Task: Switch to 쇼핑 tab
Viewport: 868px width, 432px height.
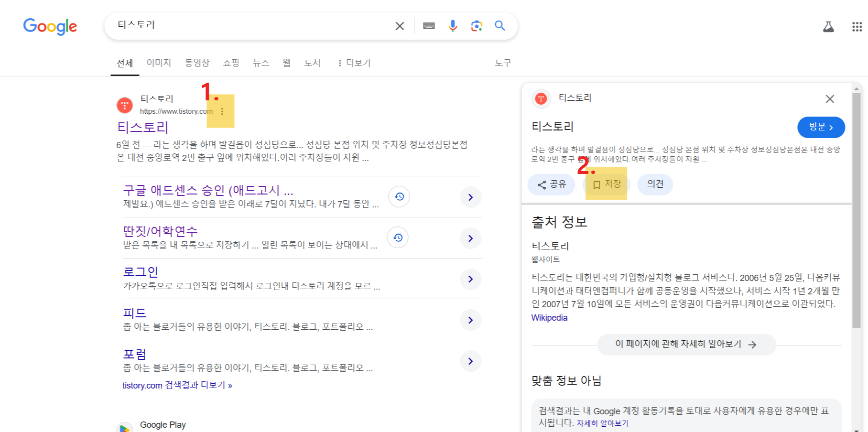Action: click(231, 63)
